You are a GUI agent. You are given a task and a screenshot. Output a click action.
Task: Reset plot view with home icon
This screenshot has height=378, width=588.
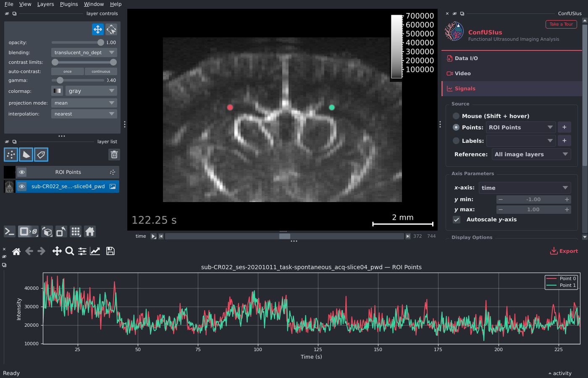click(x=16, y=251)
